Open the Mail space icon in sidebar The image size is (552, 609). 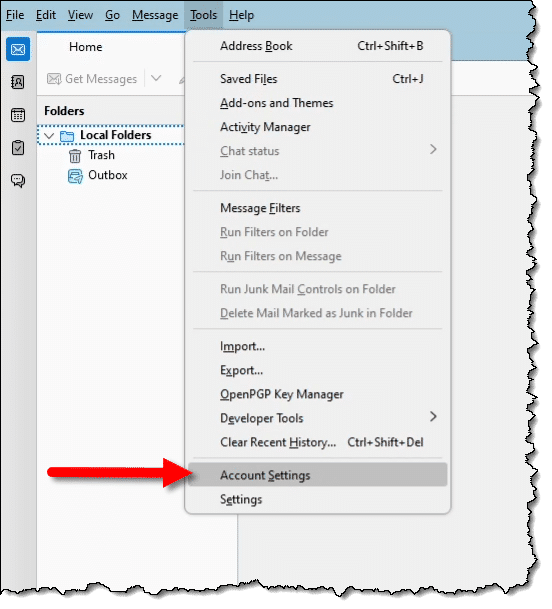pos(18,49)
